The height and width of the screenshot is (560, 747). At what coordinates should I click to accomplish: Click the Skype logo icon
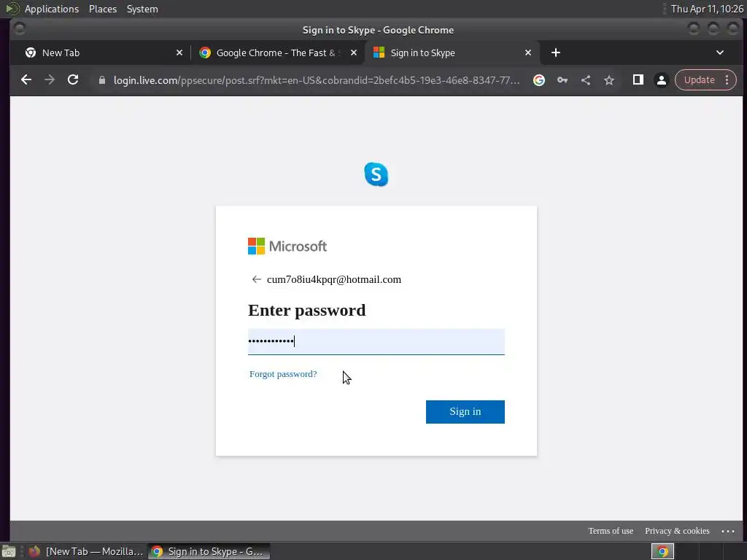point(376,174)
